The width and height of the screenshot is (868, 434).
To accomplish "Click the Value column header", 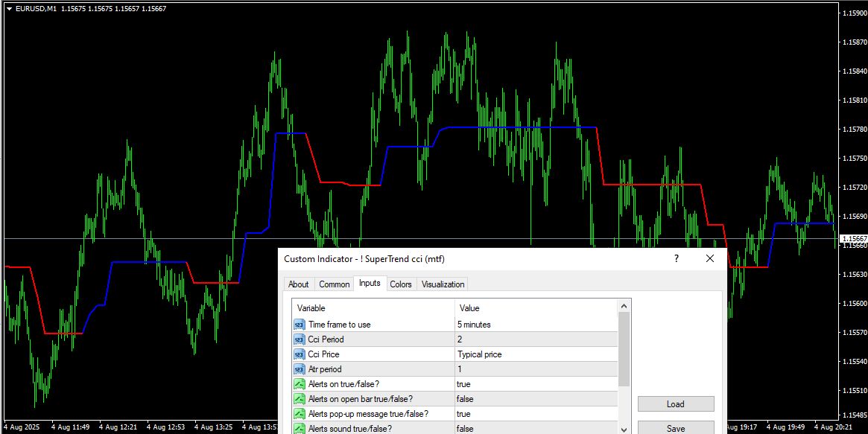I will click(536, 308).
